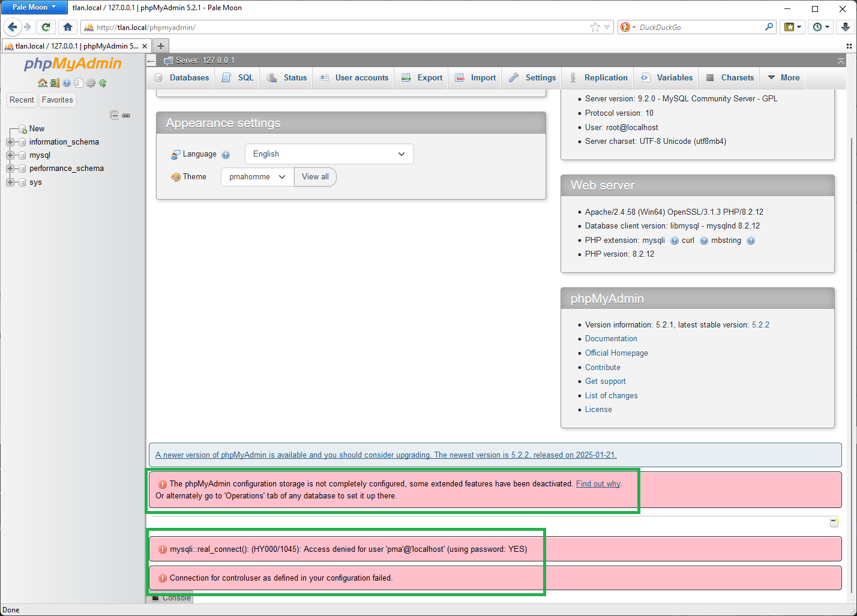Open the MySQL documentation pages icon
857x616 pixels.
pyautogui.click(x=78, y=83)
